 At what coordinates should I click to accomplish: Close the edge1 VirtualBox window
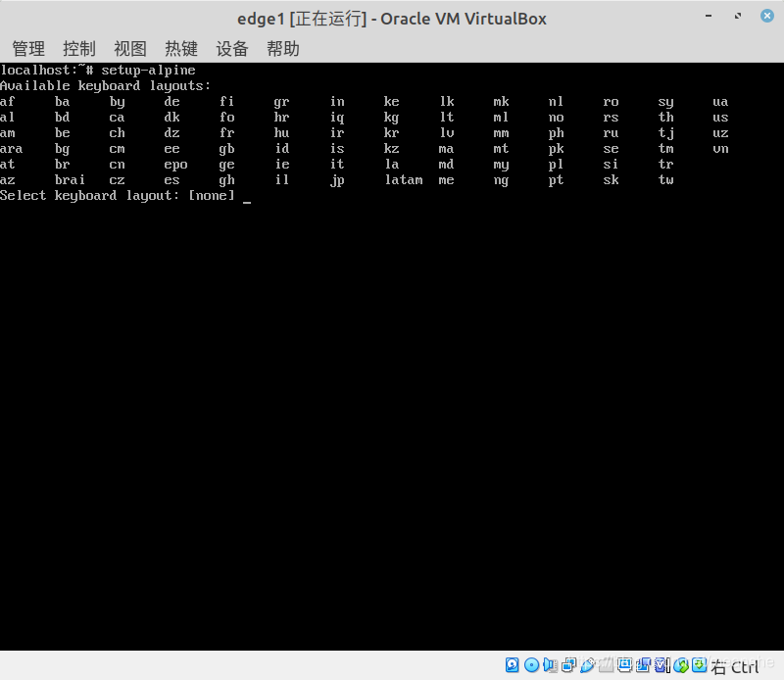point(767,16)
